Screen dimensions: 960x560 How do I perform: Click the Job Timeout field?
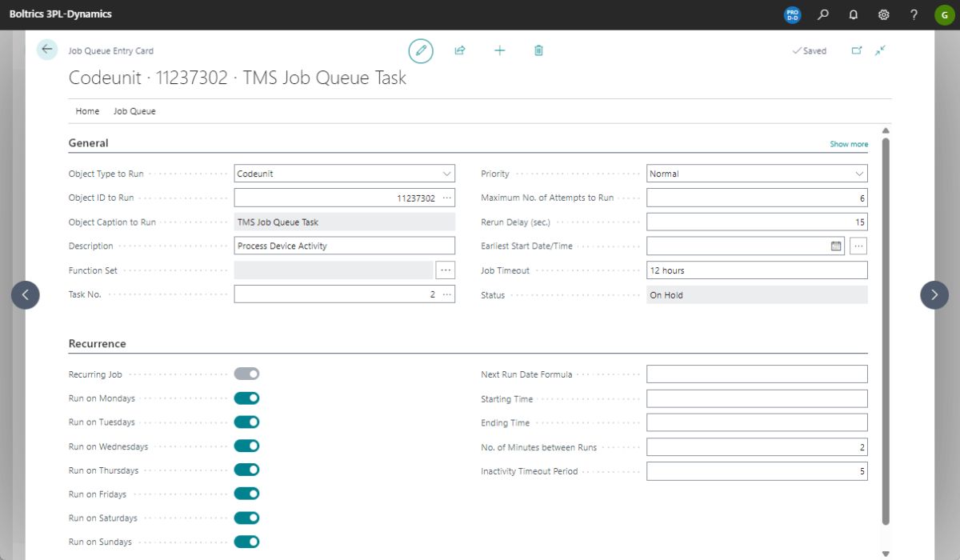tap(757, 270)
